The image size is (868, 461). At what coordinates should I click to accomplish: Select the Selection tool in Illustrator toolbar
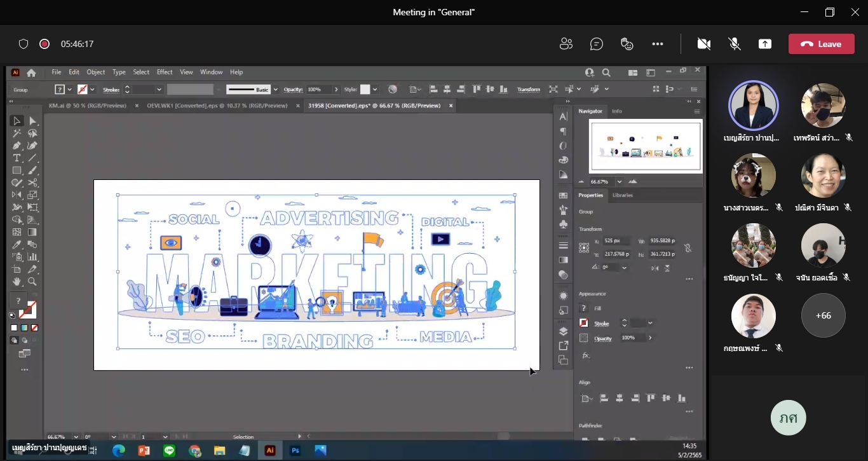17,121
